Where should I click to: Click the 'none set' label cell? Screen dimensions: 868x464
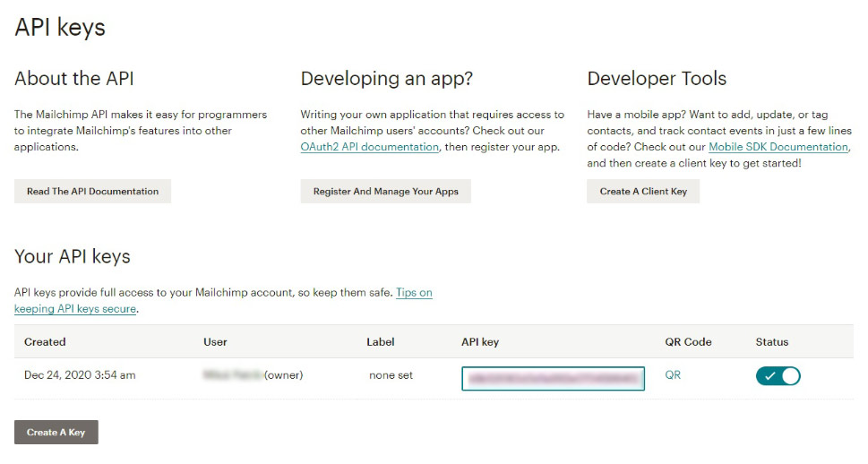391,374
